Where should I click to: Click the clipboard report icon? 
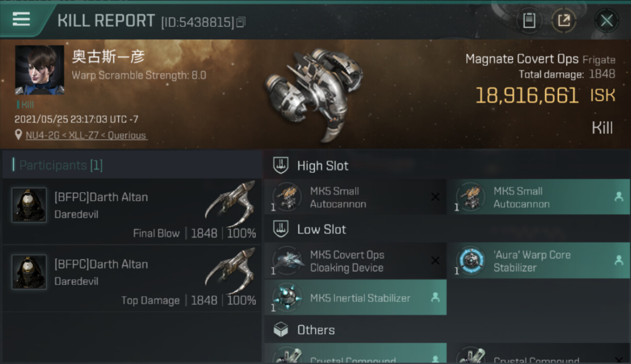pos(529,20)
